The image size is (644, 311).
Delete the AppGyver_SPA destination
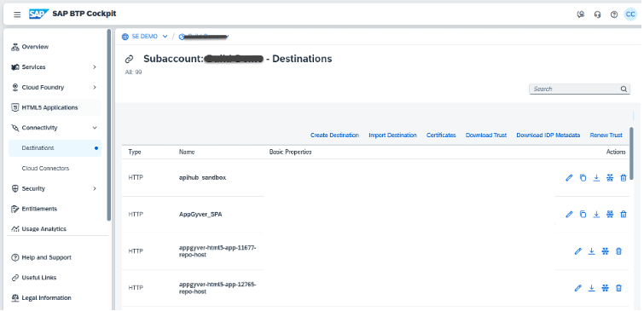pos(624,214)
